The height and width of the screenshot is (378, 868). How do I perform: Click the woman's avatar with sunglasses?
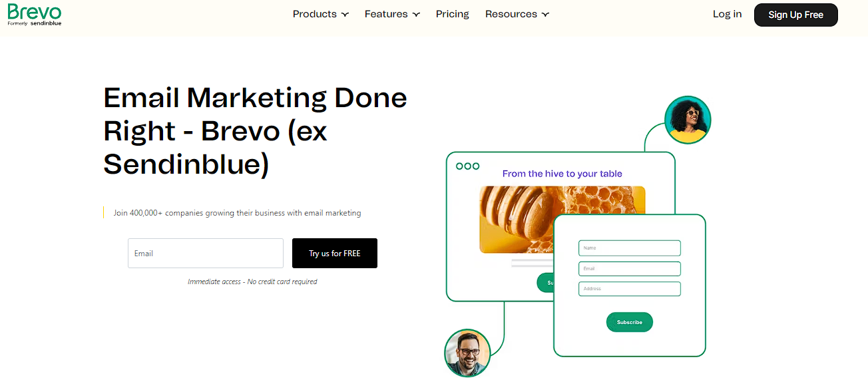tap(688, 120)
